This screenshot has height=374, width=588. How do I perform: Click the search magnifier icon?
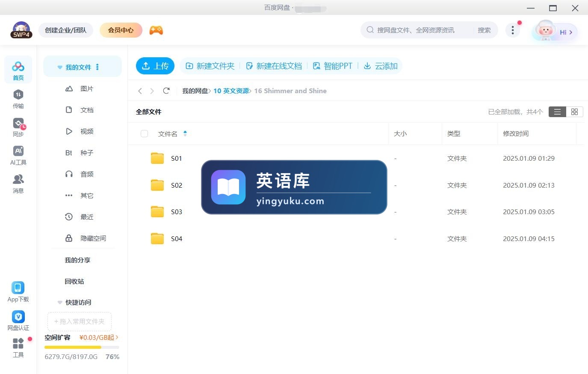coord(370,30)
